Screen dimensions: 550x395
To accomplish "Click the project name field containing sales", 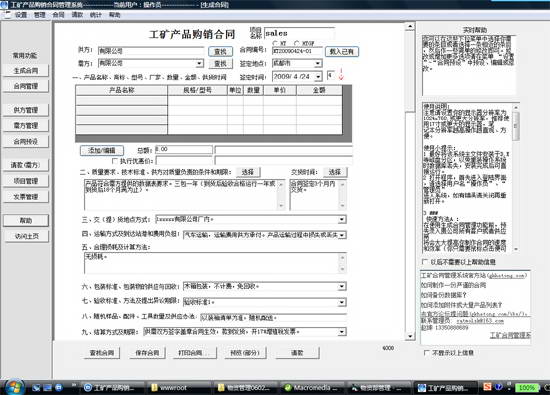I will [299, 33].
